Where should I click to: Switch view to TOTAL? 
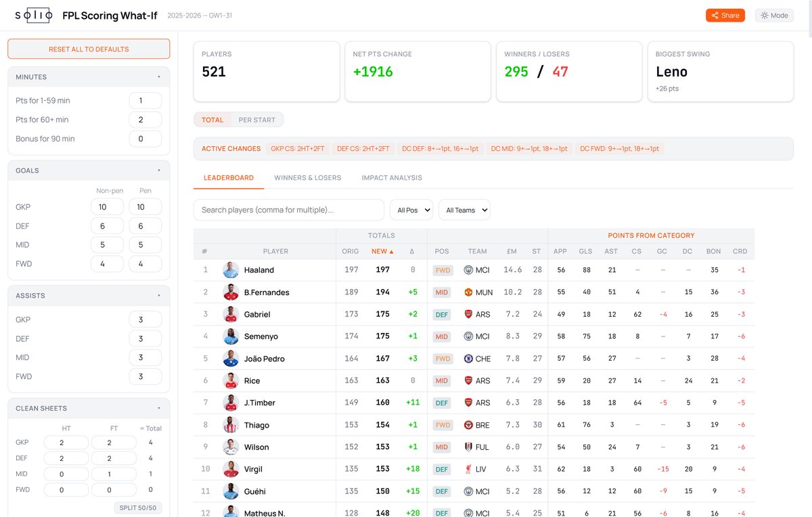tap(212, 120)
